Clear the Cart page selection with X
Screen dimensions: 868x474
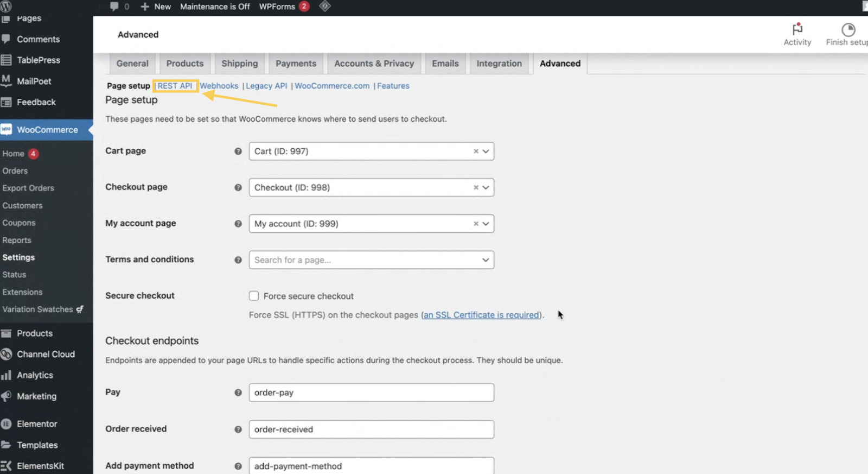click(x=476, y=151)
